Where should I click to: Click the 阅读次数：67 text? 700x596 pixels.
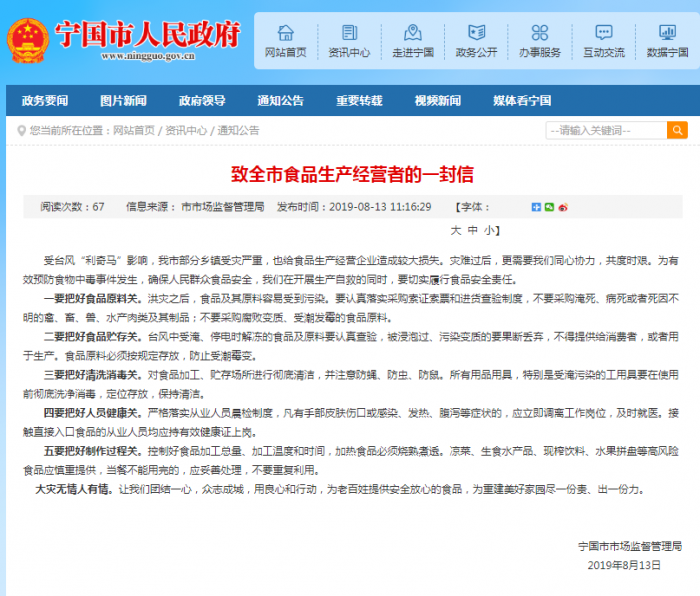tap(72, 207)
